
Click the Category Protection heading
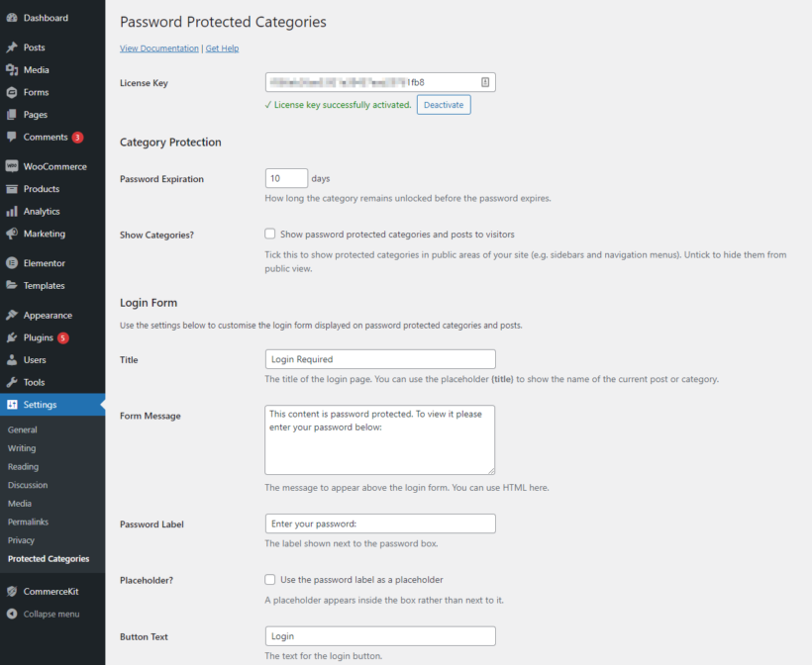click(170, 142)
